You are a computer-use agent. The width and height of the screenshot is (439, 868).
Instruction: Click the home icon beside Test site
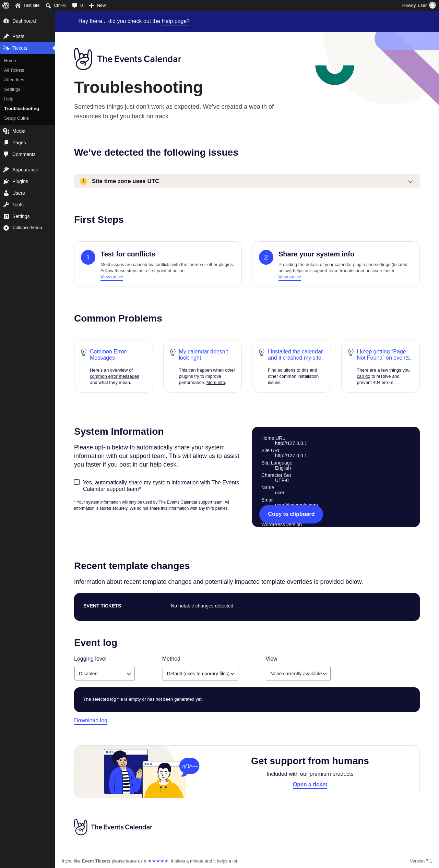[18, 5]
